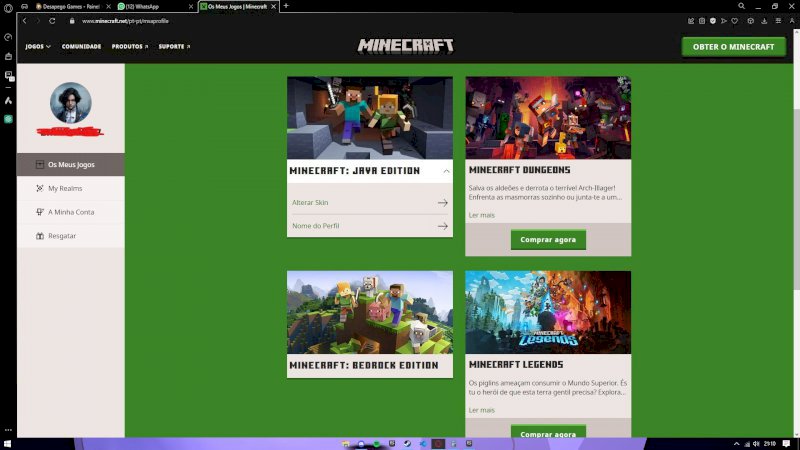Expand the Jogos dropdown menu
This screenshot has height=450, width=800.
pyautogui.click(x=38, y=46)
